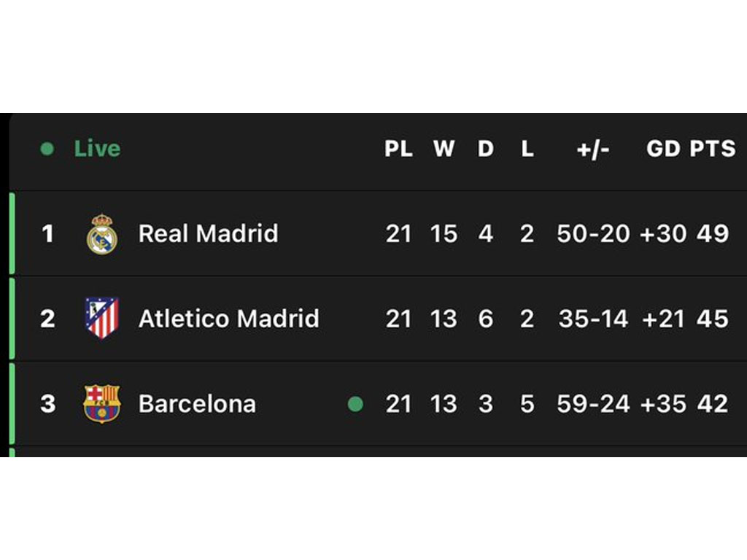747x560 pixels.
Task: Click rank number 1 in standings
Action: coord(48,234)
